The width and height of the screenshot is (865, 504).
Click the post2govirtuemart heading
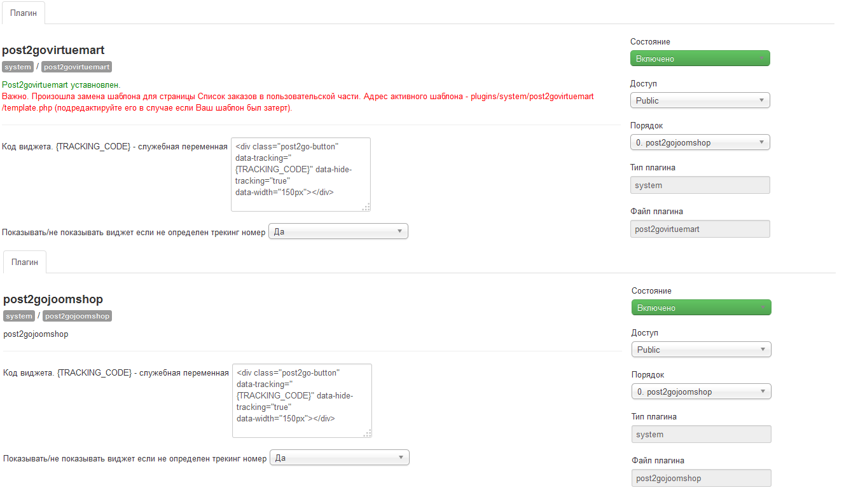pyautogui.click(x=53, y=50)
